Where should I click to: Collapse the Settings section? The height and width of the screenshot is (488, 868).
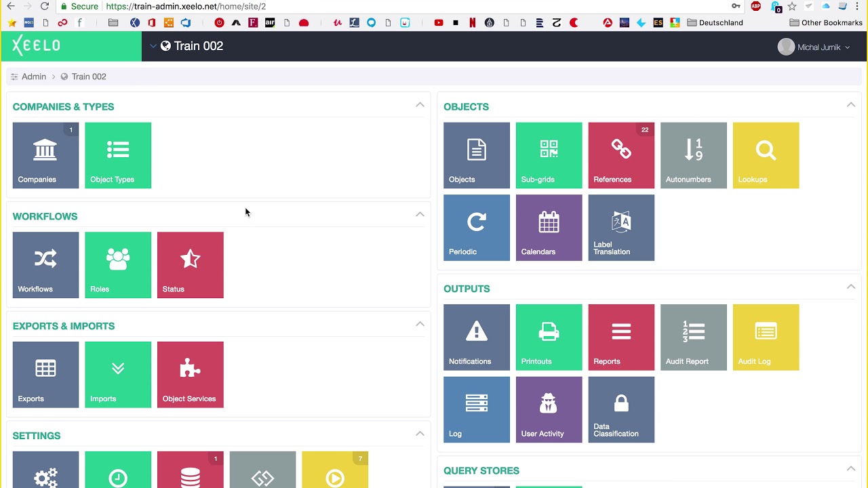420,434
